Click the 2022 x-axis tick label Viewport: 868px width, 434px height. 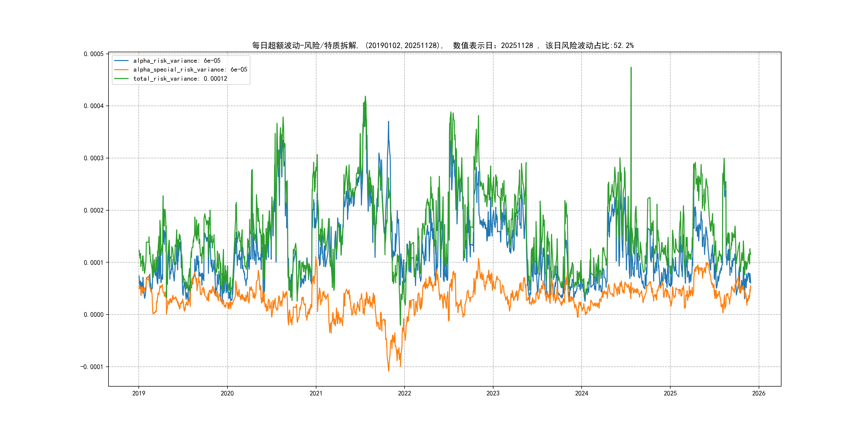click(x=404, y=393)
